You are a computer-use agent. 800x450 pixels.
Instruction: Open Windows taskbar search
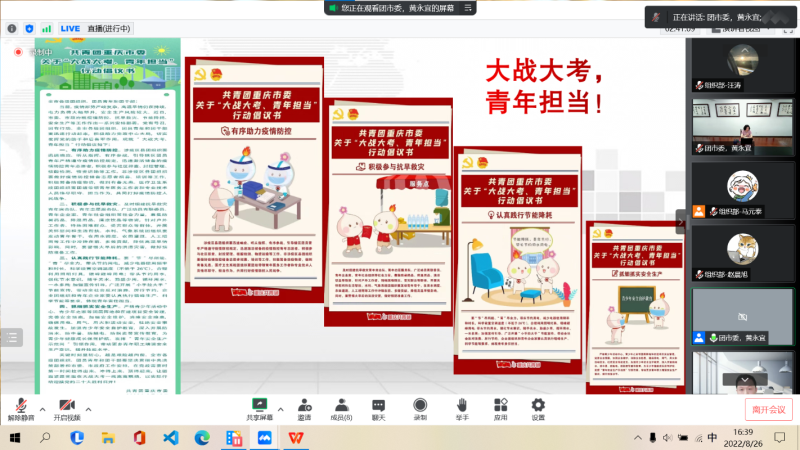[45, 438]
